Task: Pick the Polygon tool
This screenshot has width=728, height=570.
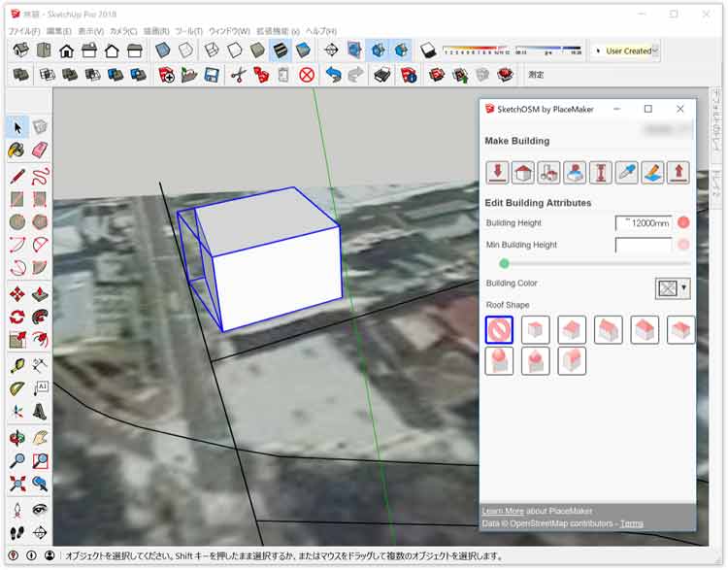Action: [41, 221]
